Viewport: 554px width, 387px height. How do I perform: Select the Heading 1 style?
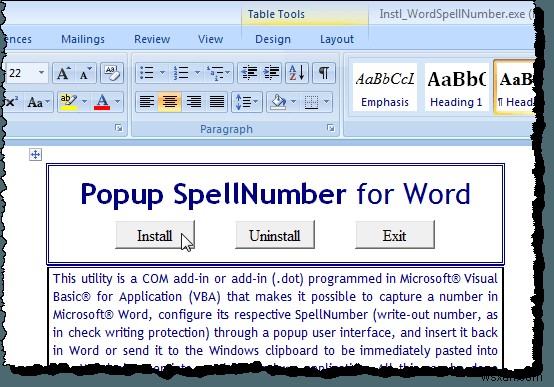click(x=456, y=87)
